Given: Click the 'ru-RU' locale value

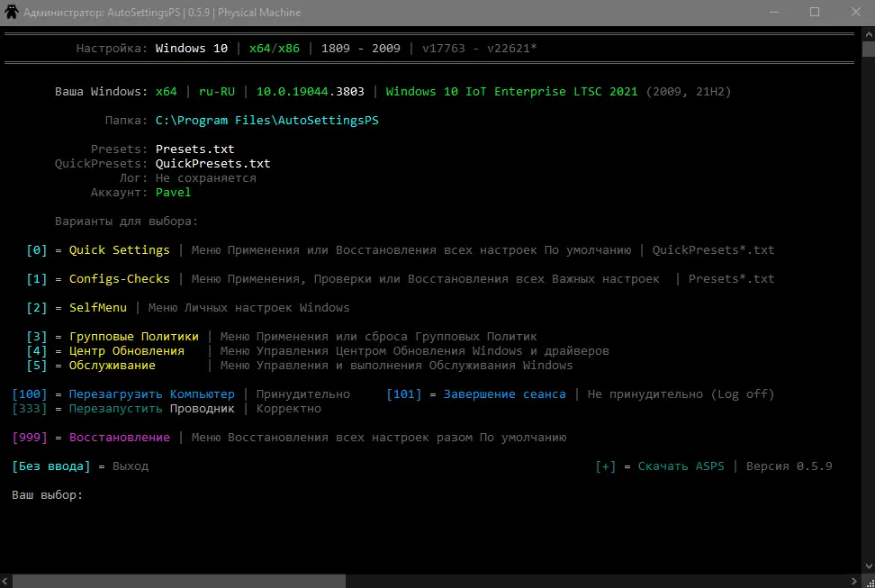Looking at the screenshot, I should pyautogui.click(x=217, y=92).
